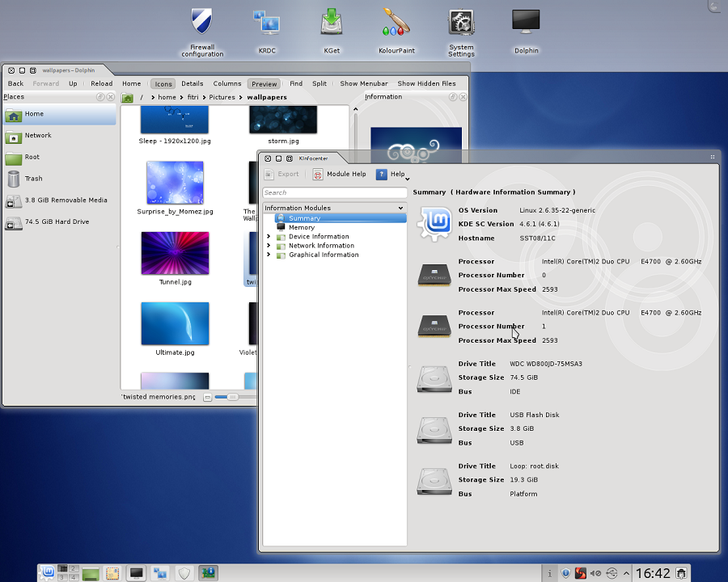Click the Trash icon in Places
The width and height of the screenshot is (728, 582).
coord(14,179)
